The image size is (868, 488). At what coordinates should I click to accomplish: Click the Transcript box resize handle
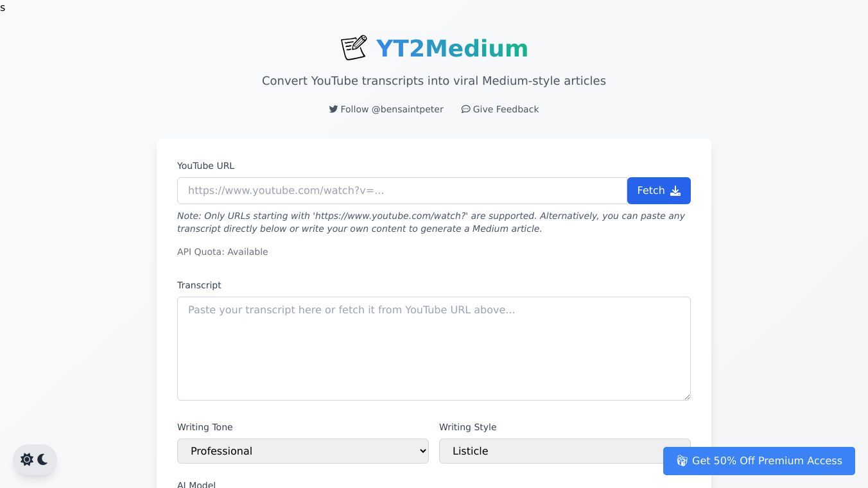[x=686, y=396]
